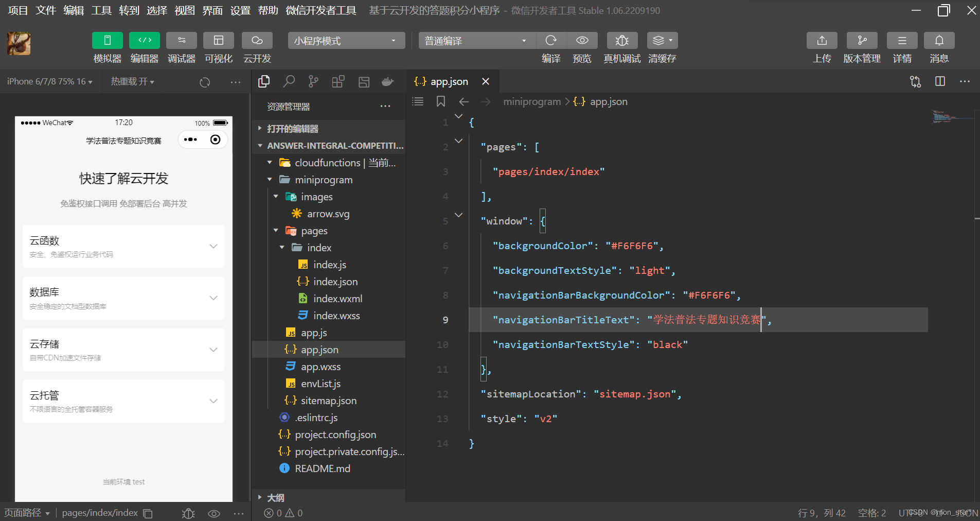Expand the 打开的编辑器 section
The width and height of the screenshot is (980, 521).
click(329, 129)
